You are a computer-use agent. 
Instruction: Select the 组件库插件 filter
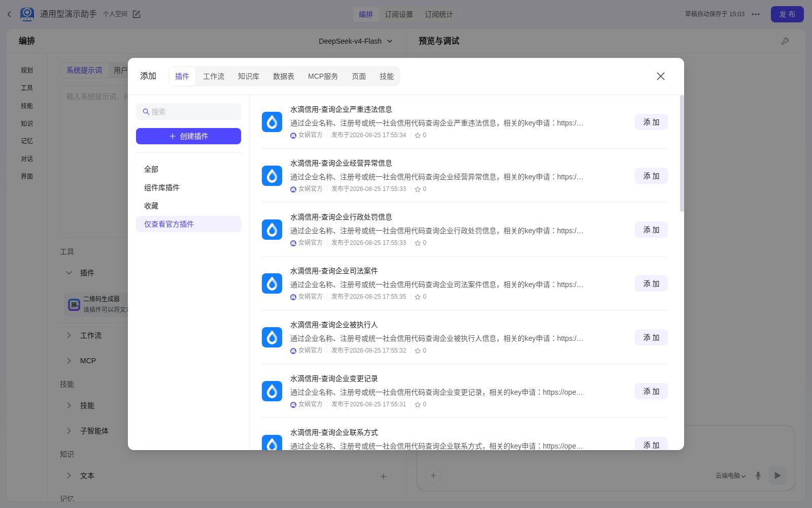(188, 187)
